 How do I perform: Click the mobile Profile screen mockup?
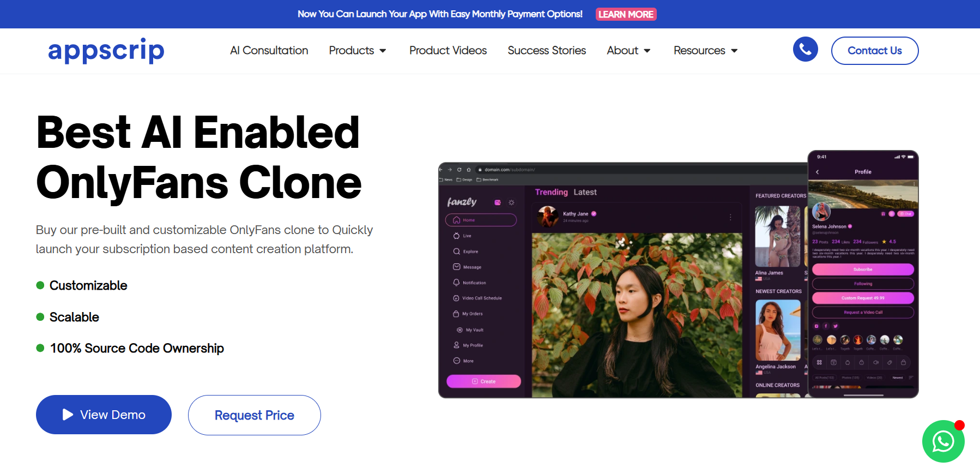coord(863,274)
